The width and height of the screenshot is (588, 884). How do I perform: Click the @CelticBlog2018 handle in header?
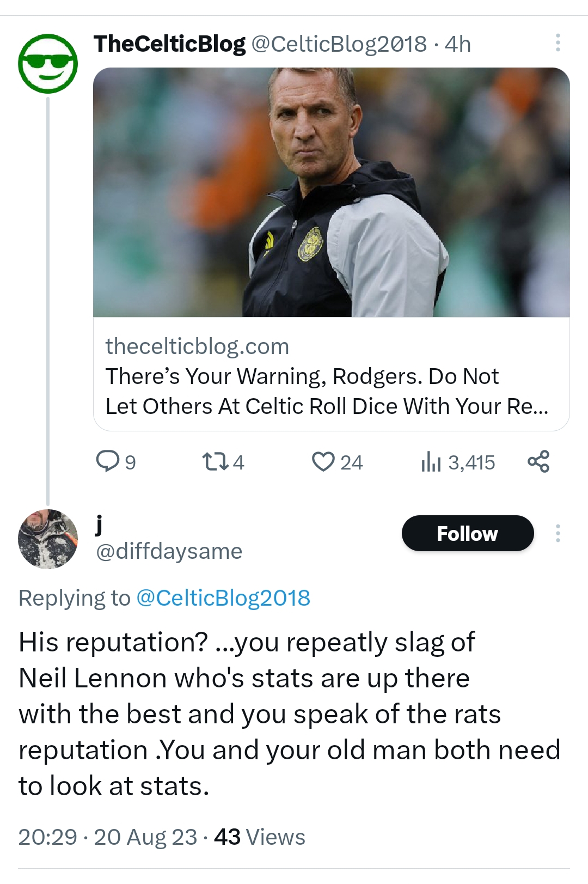pyautogui.click(x=339, y=44)
